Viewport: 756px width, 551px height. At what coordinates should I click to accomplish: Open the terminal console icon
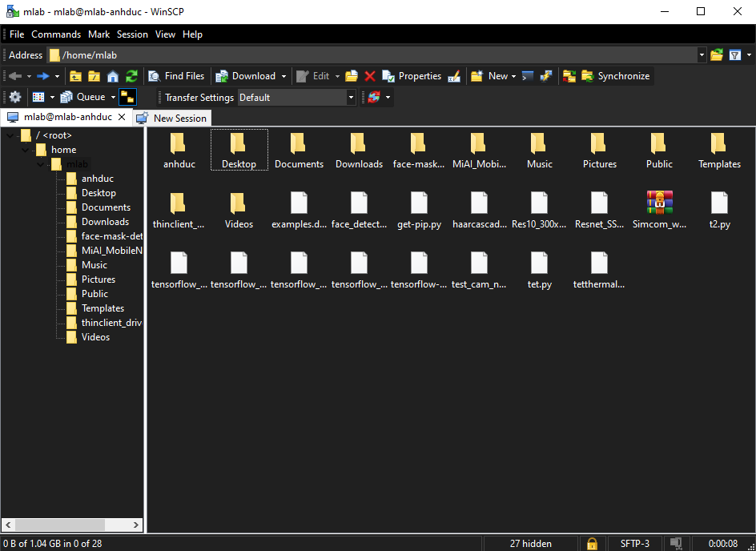528,76
